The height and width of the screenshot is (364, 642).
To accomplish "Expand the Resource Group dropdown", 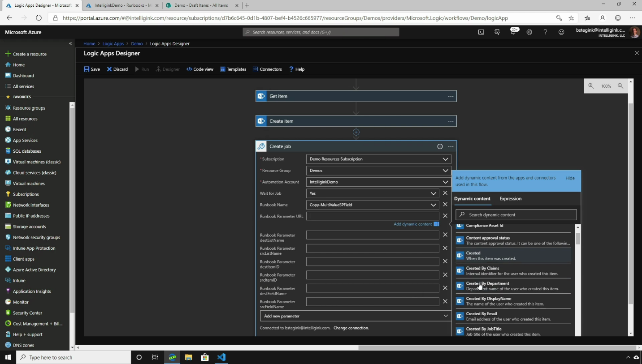I will click(x=445, y=171).
